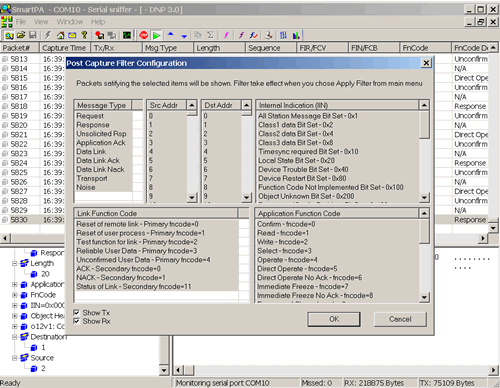Click the Msg Type column header
Screen dimensions: 500x388
coord(168,48)
